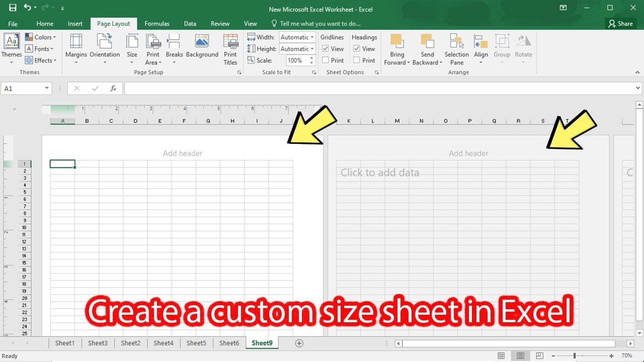Uncheck View under Headings
This screenshot has height=362, width=644.
click(x=357, y=48)
